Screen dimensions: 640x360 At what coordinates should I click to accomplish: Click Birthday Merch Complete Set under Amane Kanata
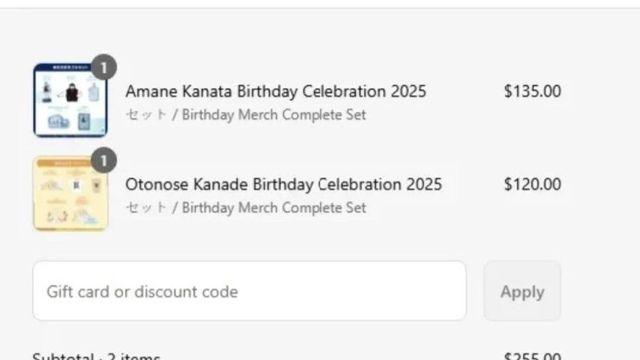(273, 115)
